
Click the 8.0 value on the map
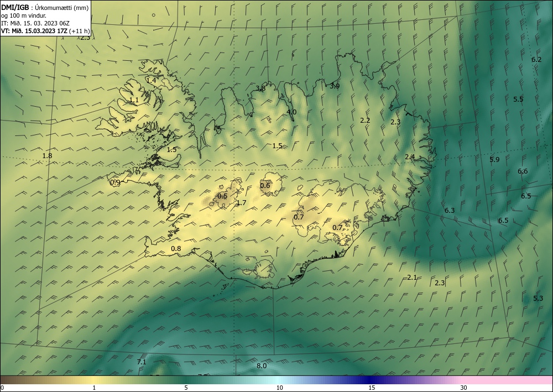pyautogui.click(x=262, y=366)
